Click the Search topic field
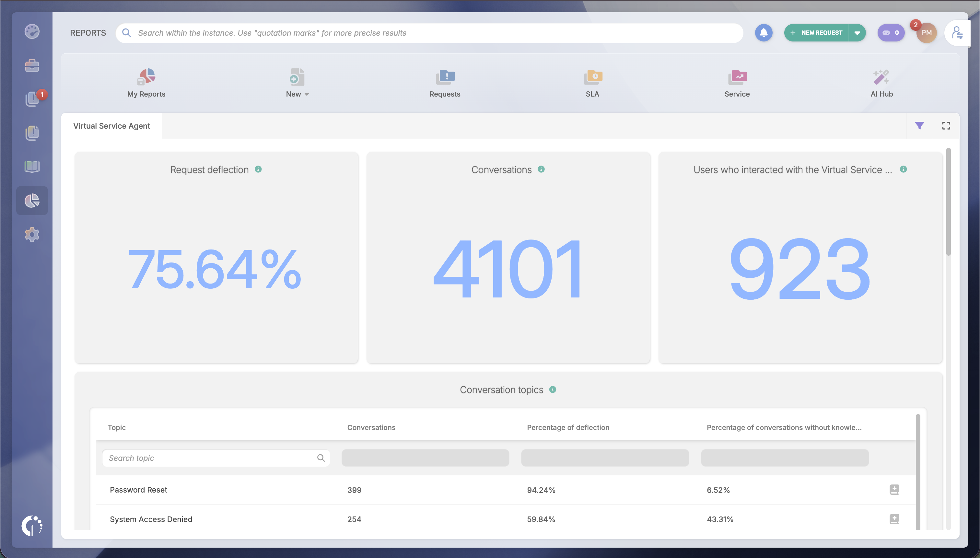Screen dimensions: 980x558 tap(216, 458)
